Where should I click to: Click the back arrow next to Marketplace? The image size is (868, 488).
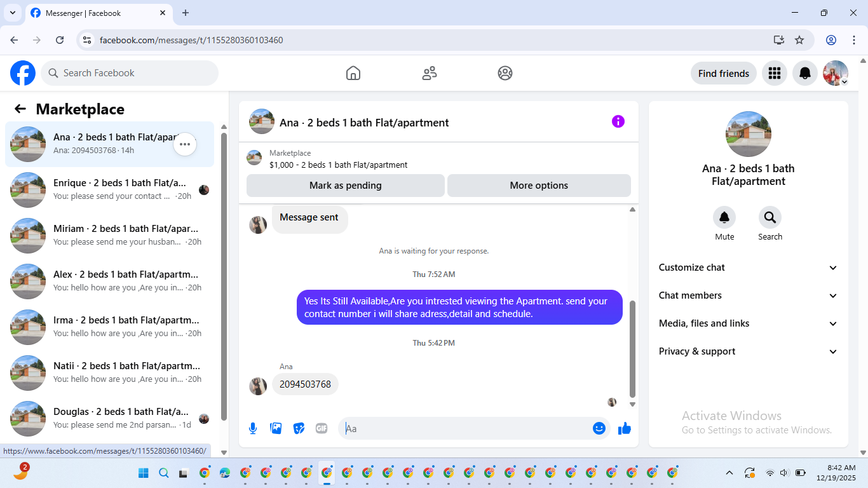(x=20, y=109)
